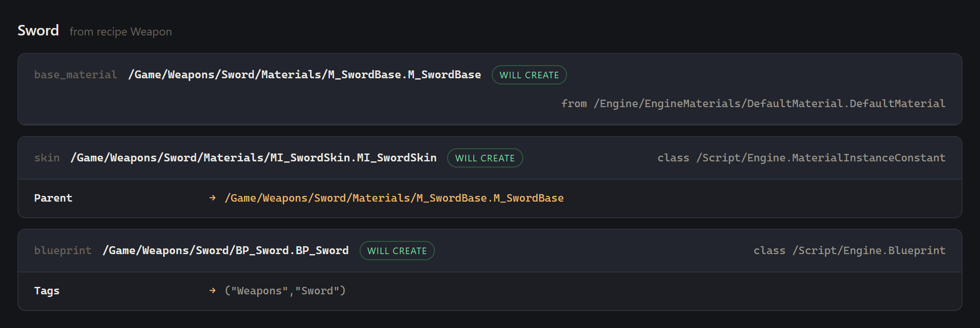Click the BP_Sword blueprint asset path
The image size is (980, 328).
226,251
